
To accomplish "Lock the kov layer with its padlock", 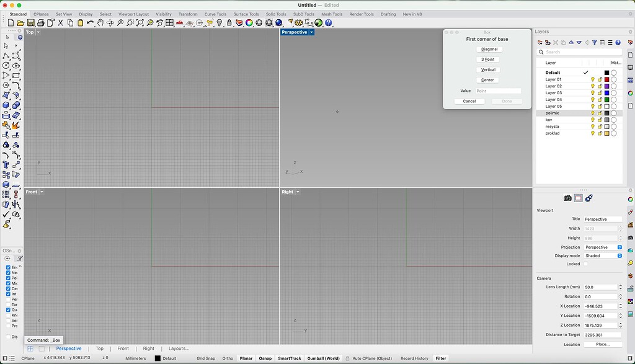I will pos(600,120).
